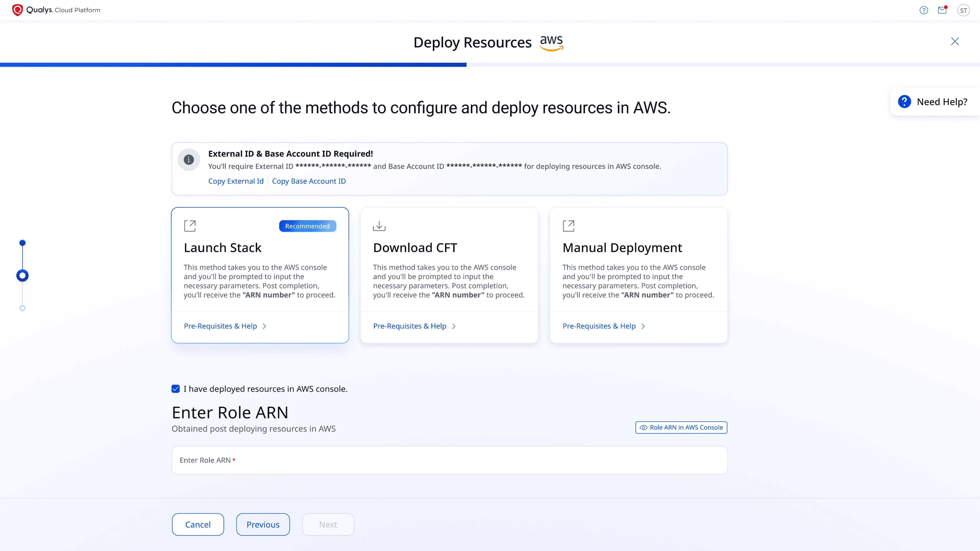Click Download CFT description paragraph

[x=449, y=281]
